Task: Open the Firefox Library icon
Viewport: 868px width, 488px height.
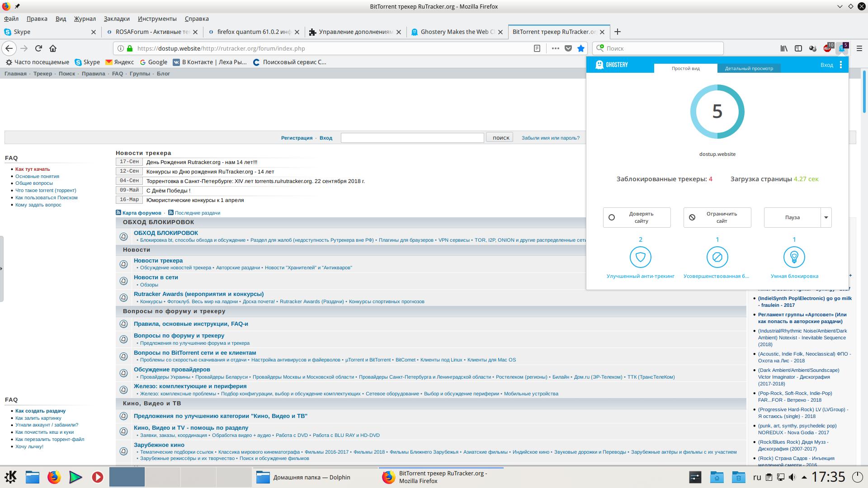Action: pos(784,48)
